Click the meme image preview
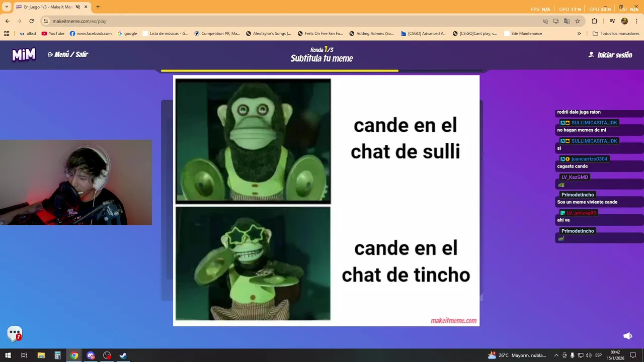 [x=326, y=201]
